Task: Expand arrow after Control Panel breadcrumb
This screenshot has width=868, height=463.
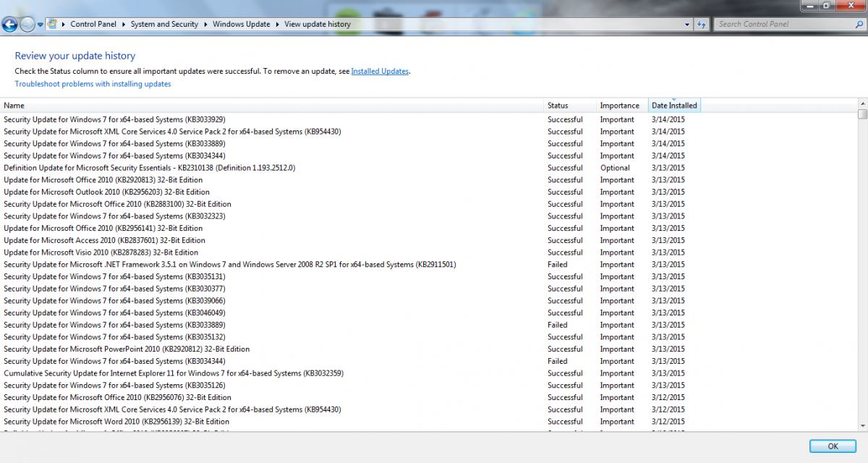Action: click(x=124, y=24)
